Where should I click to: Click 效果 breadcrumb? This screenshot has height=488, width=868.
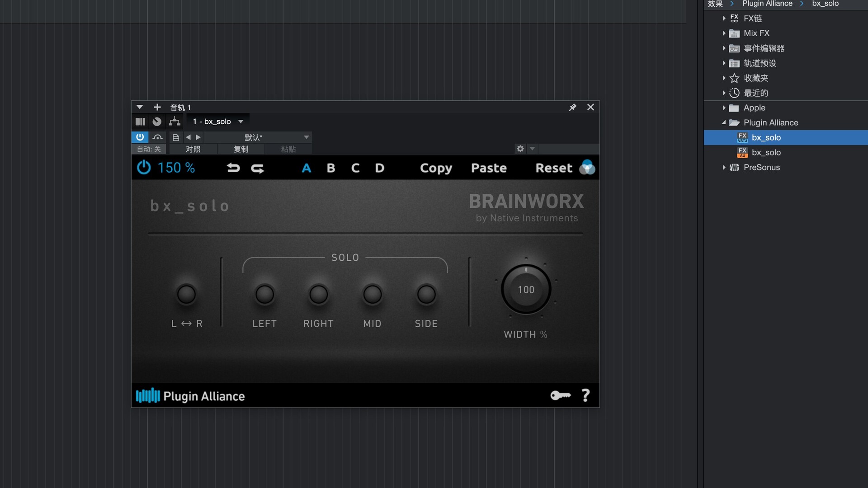click(x=716, y=4)
